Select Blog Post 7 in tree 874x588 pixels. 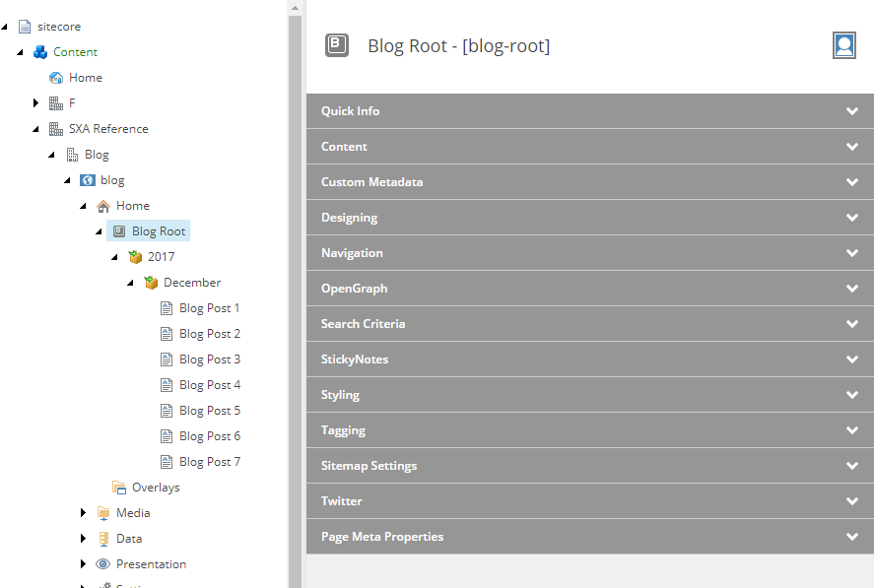(x=210, y=462)
